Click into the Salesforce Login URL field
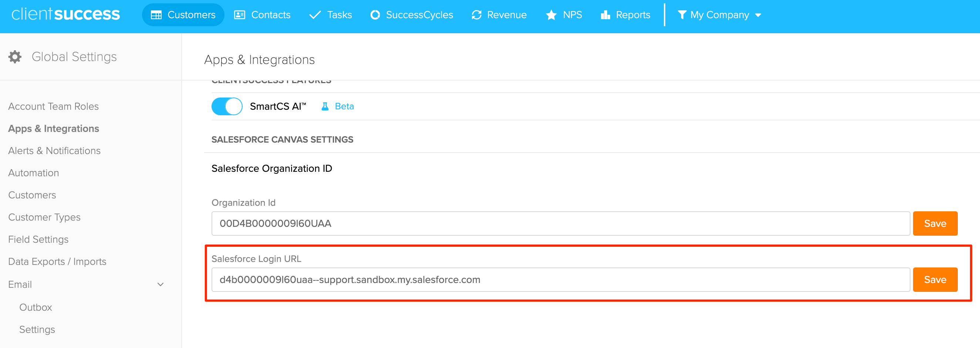The image size is (980, 348). coord(560,280)
